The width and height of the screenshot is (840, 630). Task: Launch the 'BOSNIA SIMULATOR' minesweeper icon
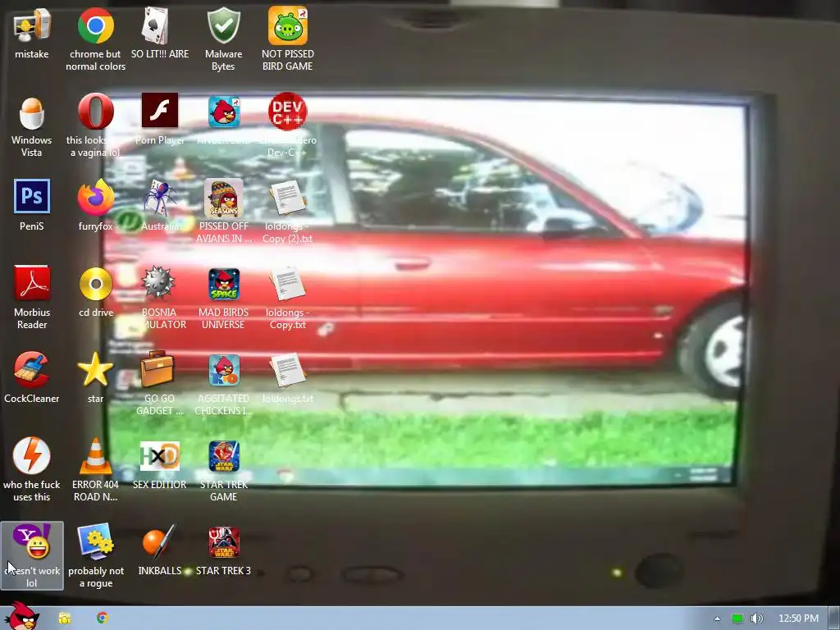pos(158,282)
